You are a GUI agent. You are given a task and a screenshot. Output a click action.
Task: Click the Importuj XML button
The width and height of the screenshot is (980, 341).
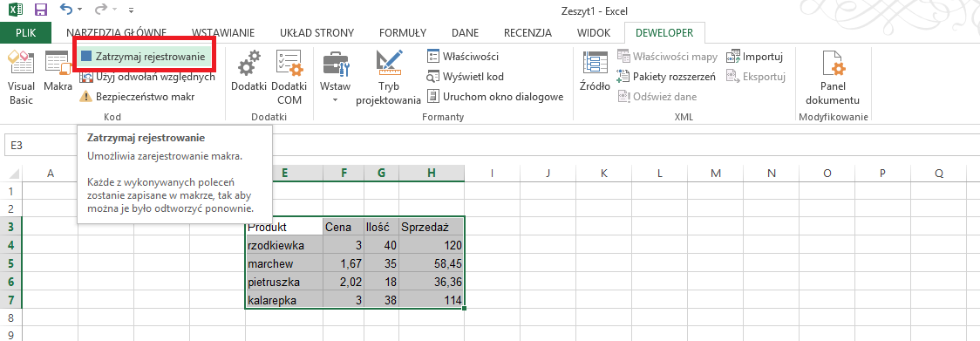point(755,57)
